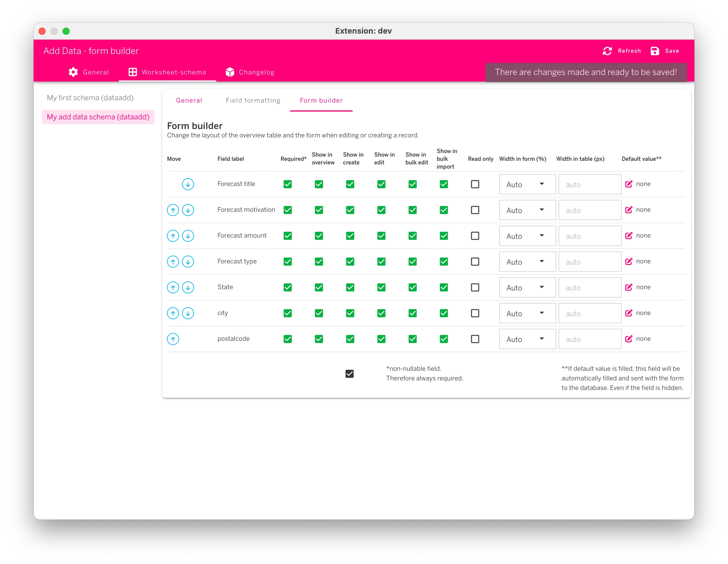Screen dimensions: 728x564
Task: Enable Read only for Forecast title
Action: click(x=475, y=184)
